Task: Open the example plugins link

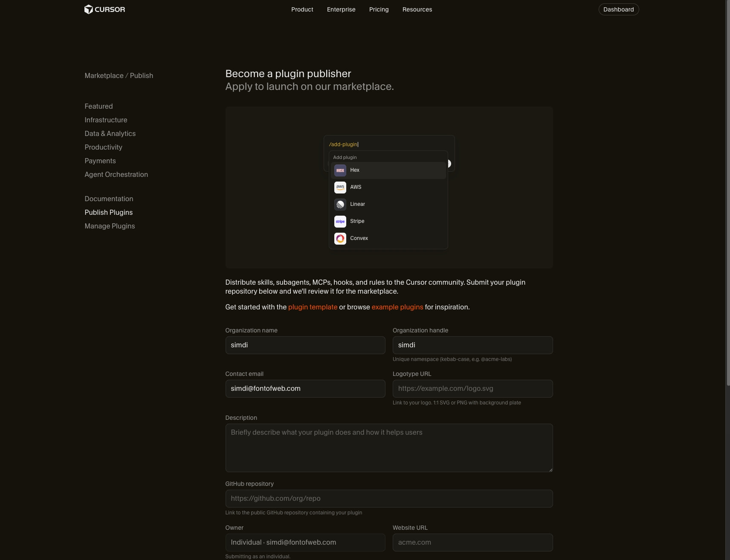Action: point(397,307)
